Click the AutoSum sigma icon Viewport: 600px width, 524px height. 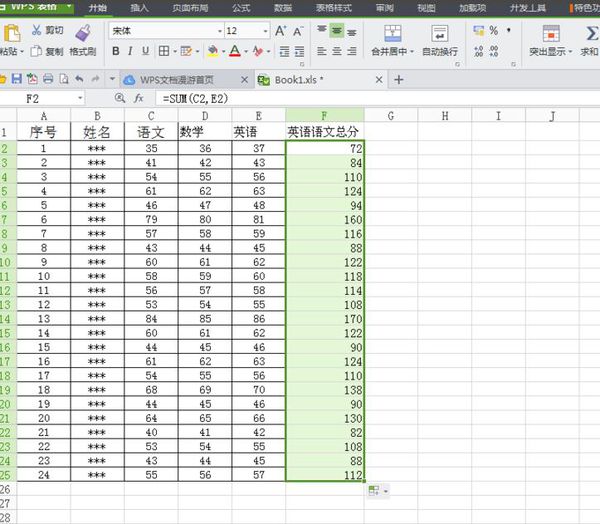pyautogui.click(x=591, y=33)
